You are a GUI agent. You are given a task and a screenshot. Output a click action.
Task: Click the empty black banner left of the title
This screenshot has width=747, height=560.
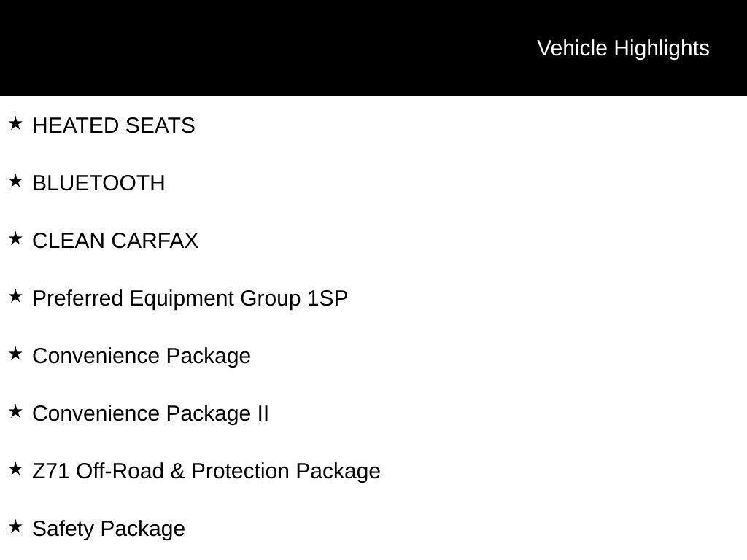point(255,48)
